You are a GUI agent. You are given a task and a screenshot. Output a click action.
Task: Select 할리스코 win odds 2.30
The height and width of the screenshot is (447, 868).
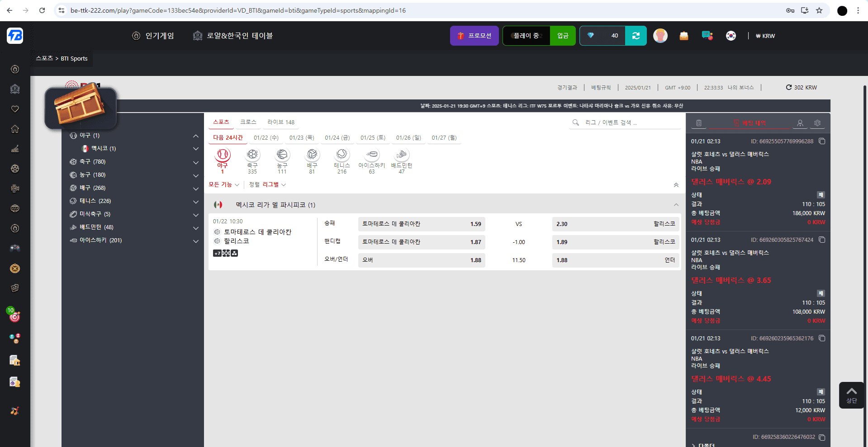click(x=615, y=224)
